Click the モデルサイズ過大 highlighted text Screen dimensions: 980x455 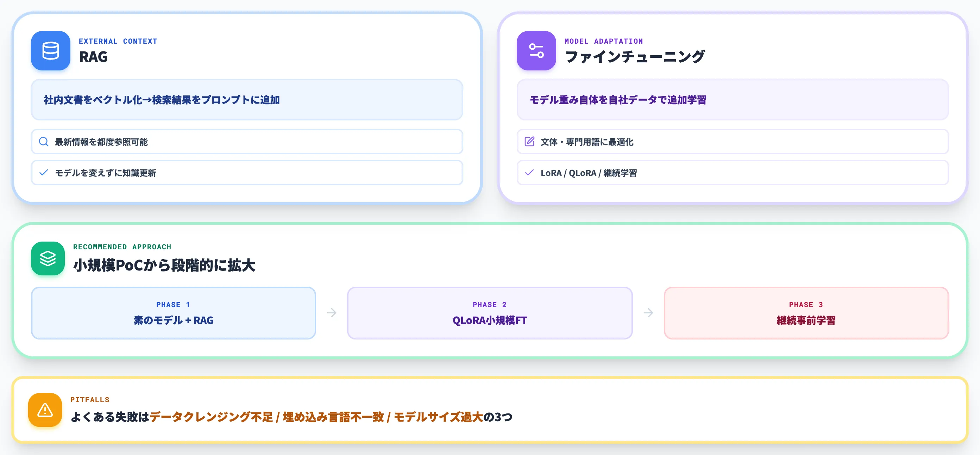point(438,417)
